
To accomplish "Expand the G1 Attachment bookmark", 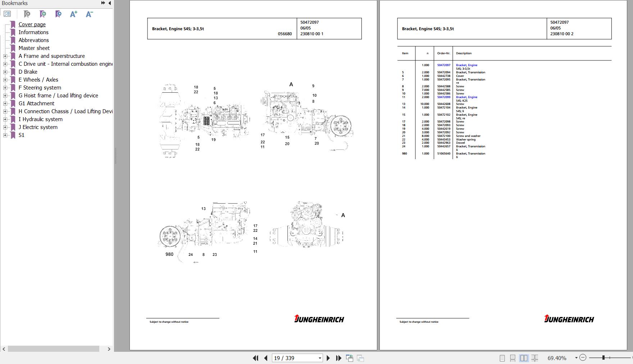I will (x=5, y=103).
